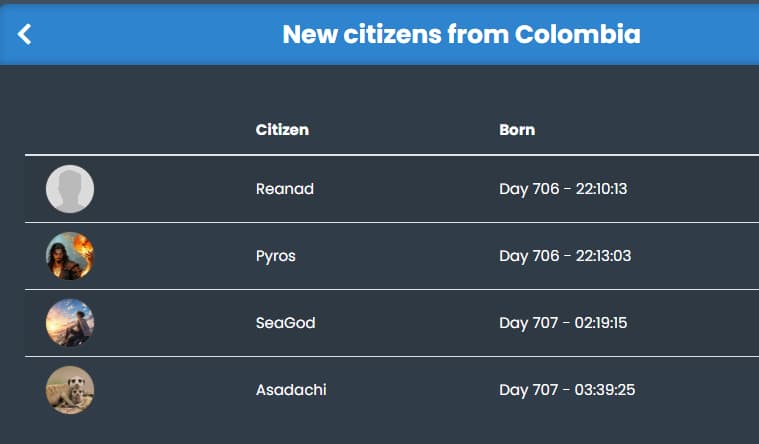Open Asadachi's meerkat avatar
Viewport: 759px width, 444px height.
pos(70,390)
